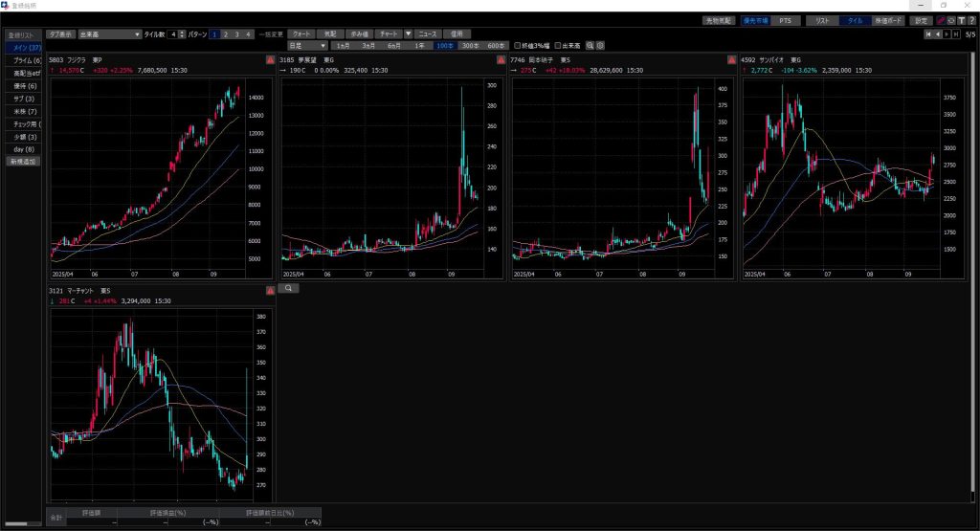Switch to the リスト view tab
980x531 pixels.
(821, 20)
